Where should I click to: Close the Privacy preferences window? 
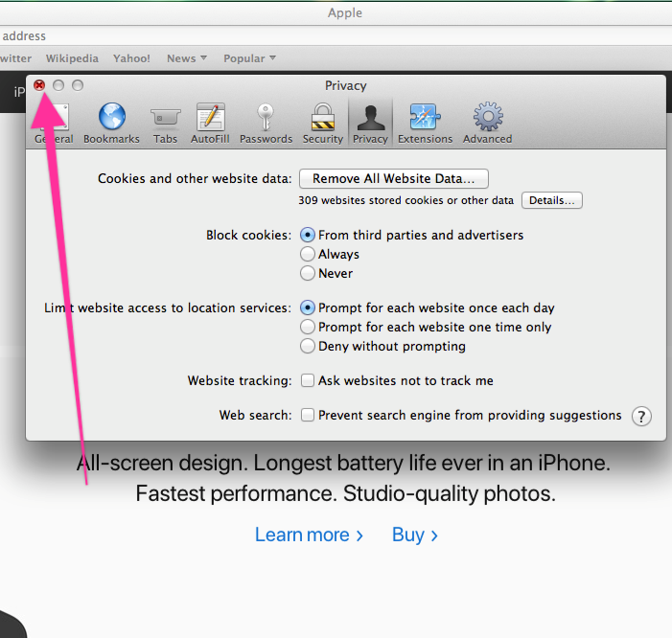click(39, 85)
